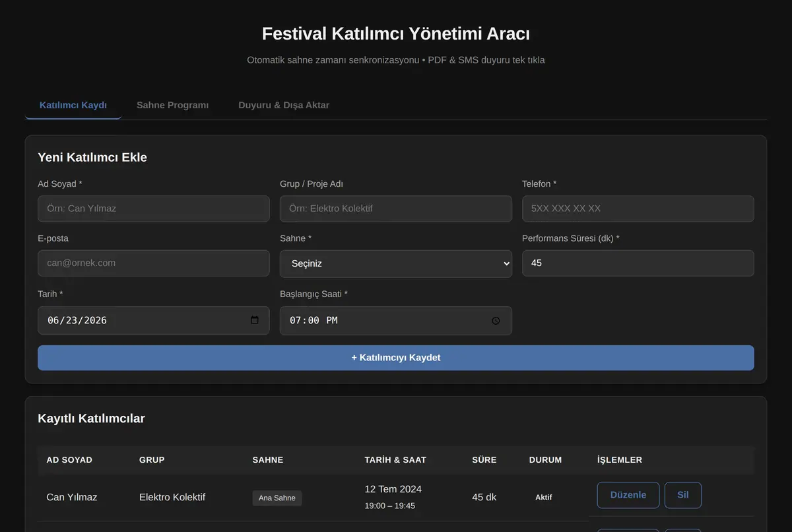Click the Grup / Proje Adı field

396,209
